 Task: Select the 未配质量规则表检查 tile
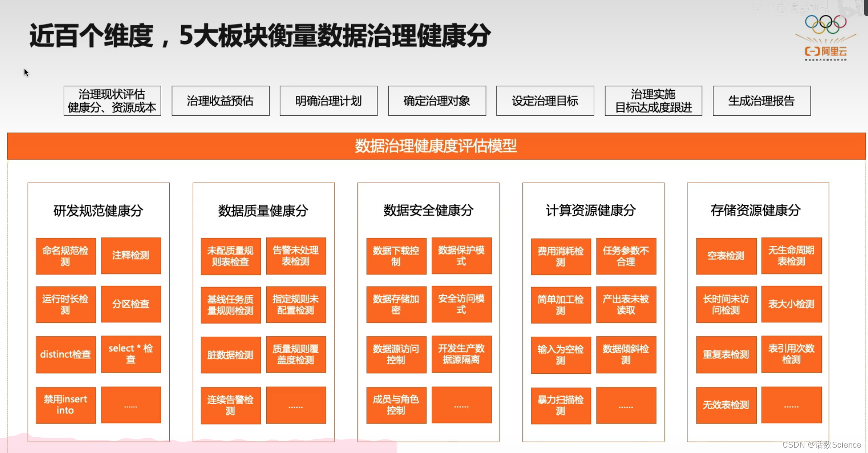point(231,257)
